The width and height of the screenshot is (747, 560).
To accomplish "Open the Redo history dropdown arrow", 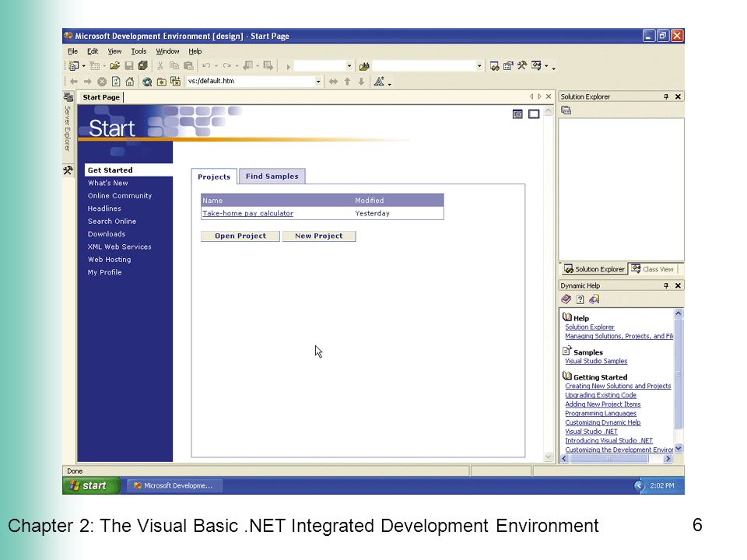I will 237,66.
